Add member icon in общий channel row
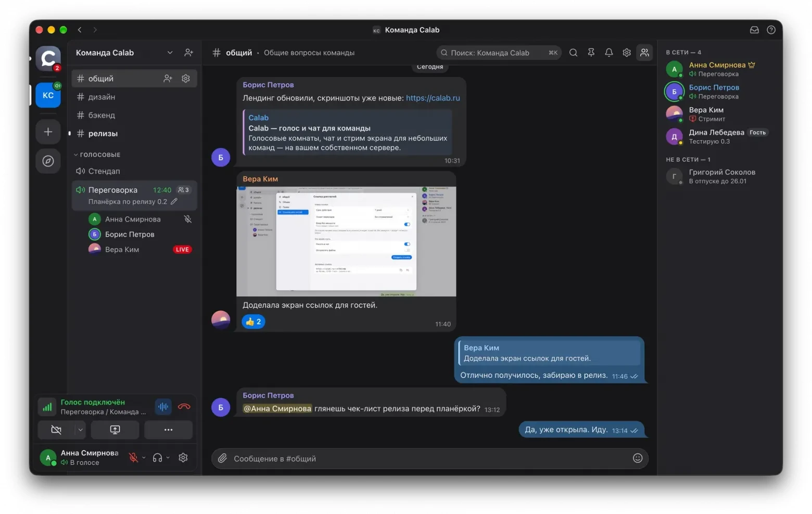 point(168,79)
